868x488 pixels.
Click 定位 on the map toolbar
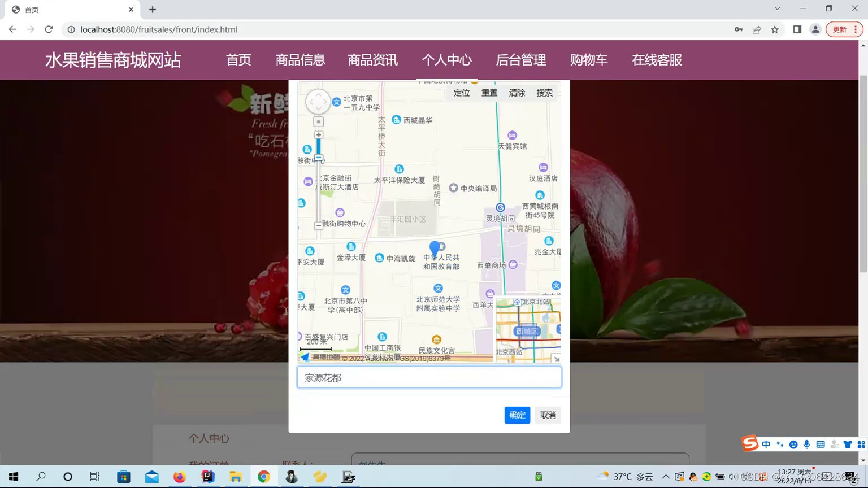click(x=462, y=93)
